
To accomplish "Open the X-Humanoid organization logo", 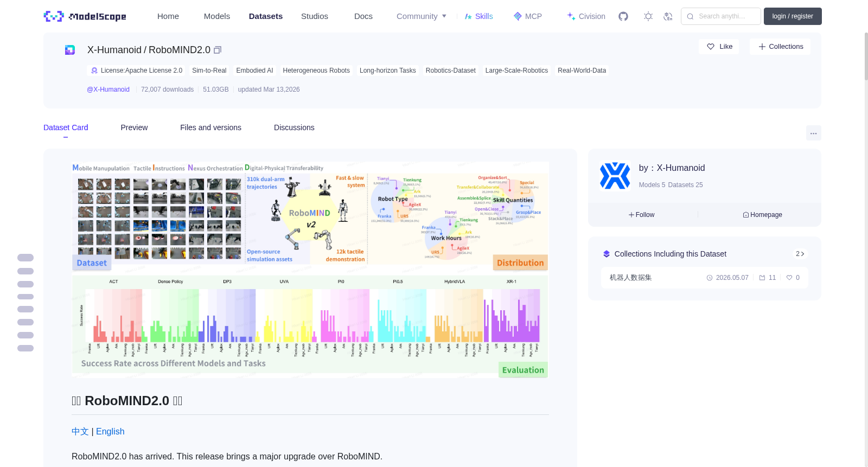I will pyautogui.click(x=615, y=176).
